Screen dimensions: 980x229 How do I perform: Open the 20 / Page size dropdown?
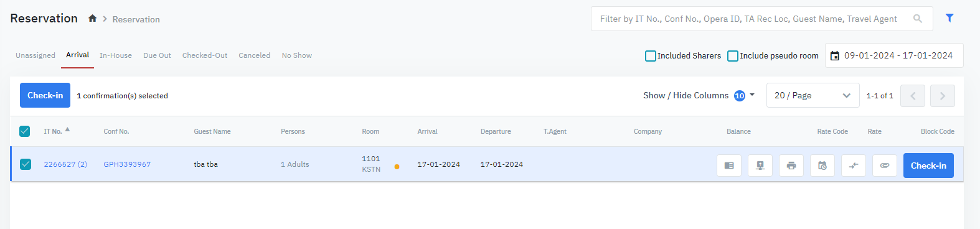[x=813, y=95]
